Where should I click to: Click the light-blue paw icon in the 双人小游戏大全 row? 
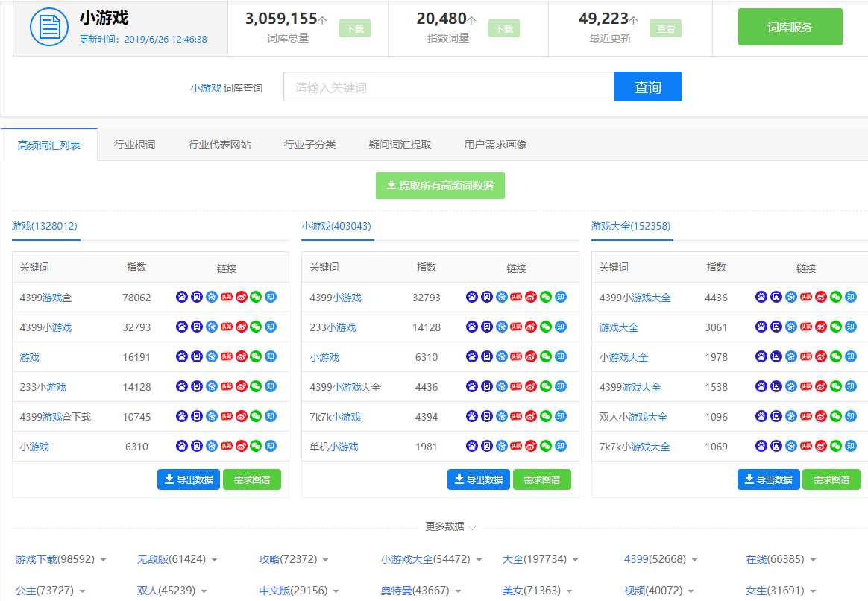(x=792, y=416)
